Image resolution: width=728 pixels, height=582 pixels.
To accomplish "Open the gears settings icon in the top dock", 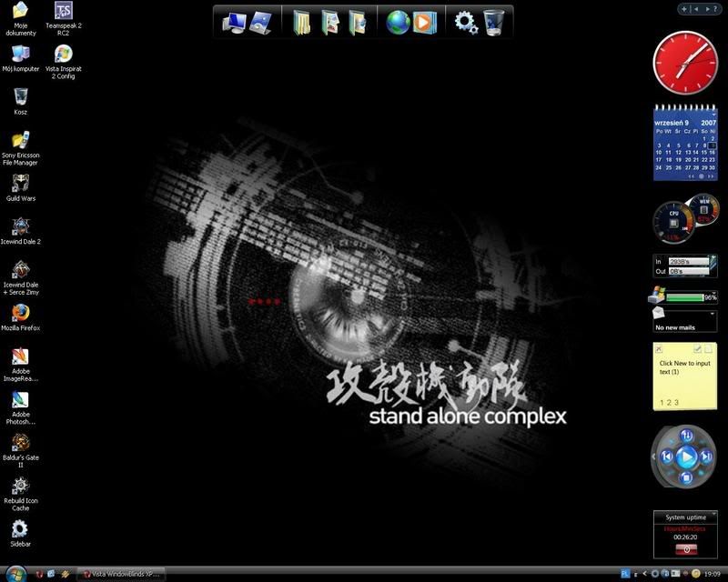I will (x=466, y=22).
